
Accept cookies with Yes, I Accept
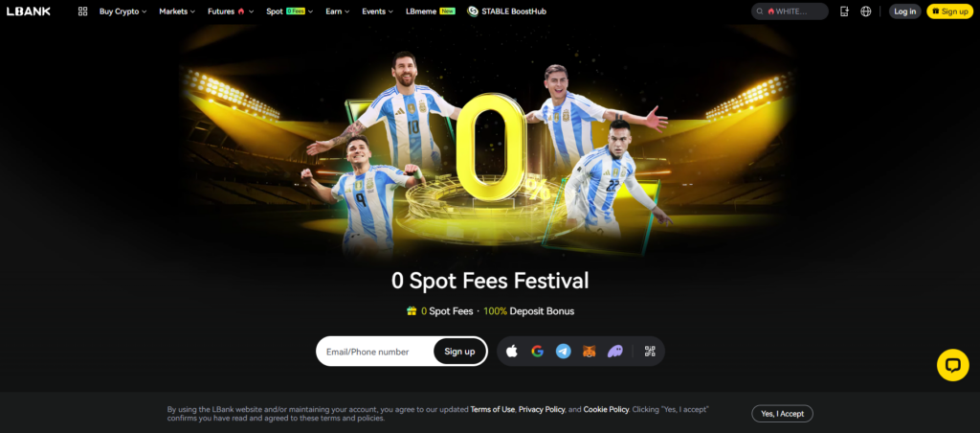[x=782, y=414]
